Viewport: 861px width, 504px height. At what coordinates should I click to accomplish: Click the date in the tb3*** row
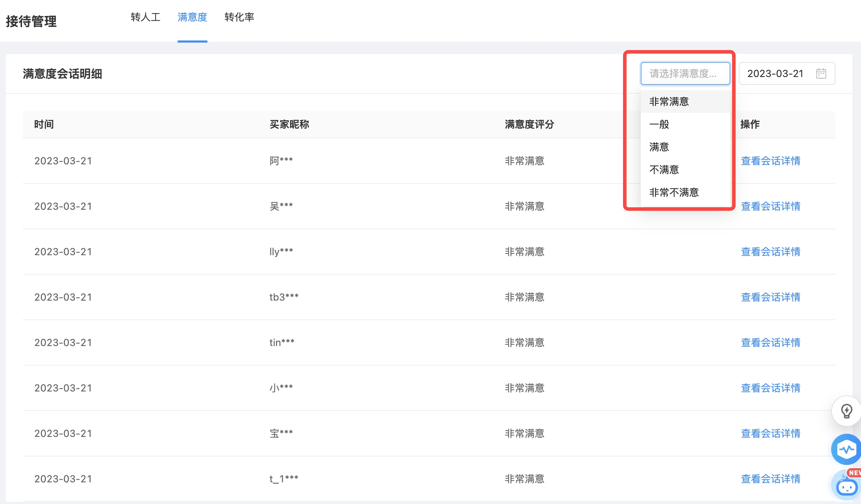(x=63, y=297)
